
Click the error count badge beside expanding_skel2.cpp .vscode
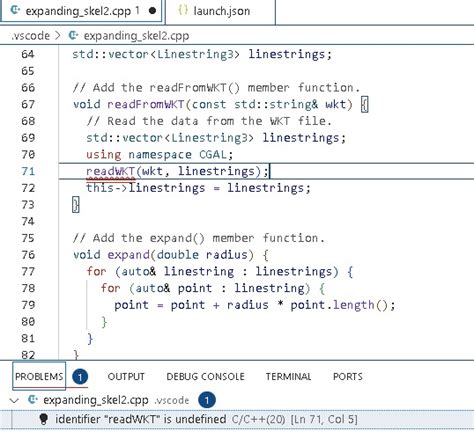[x=207, y=400]
